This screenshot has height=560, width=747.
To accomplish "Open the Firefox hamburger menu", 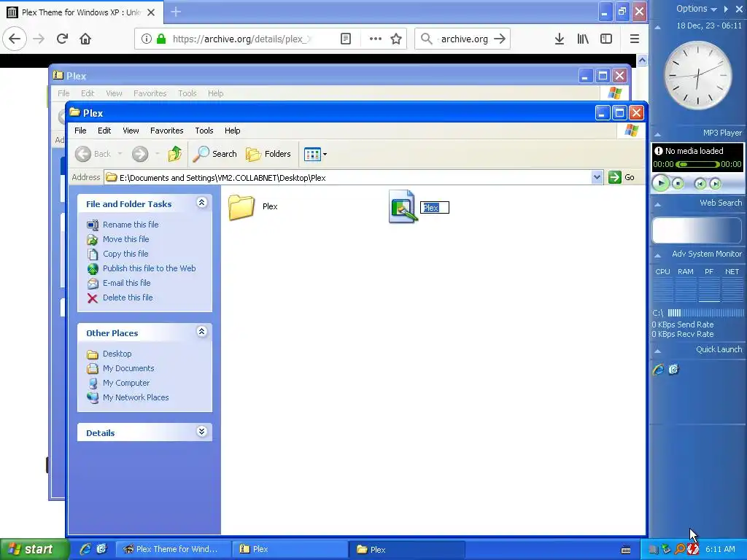I will tap(634, 39).
